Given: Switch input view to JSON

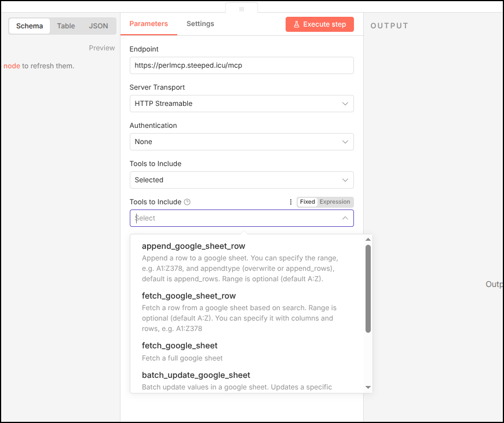Looking at the screenshot, I should [x=98, y=26].
